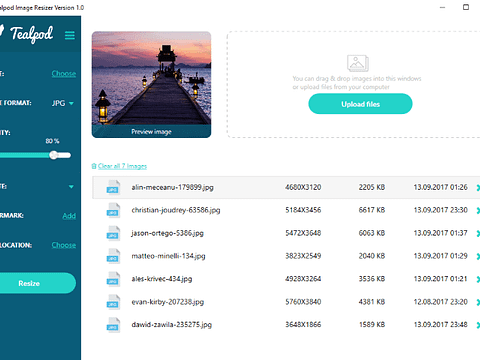480x360 pixels.
Task: Click the Preview image caption bar
Action: coord(151,131)
